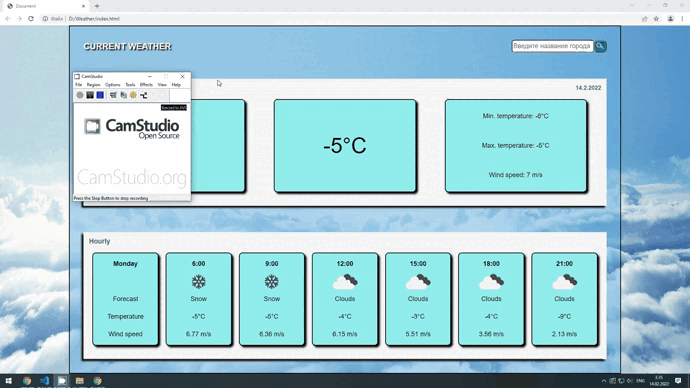Click the date 14.2.2022
Screen dimensions: 690x388
(588, 88)
